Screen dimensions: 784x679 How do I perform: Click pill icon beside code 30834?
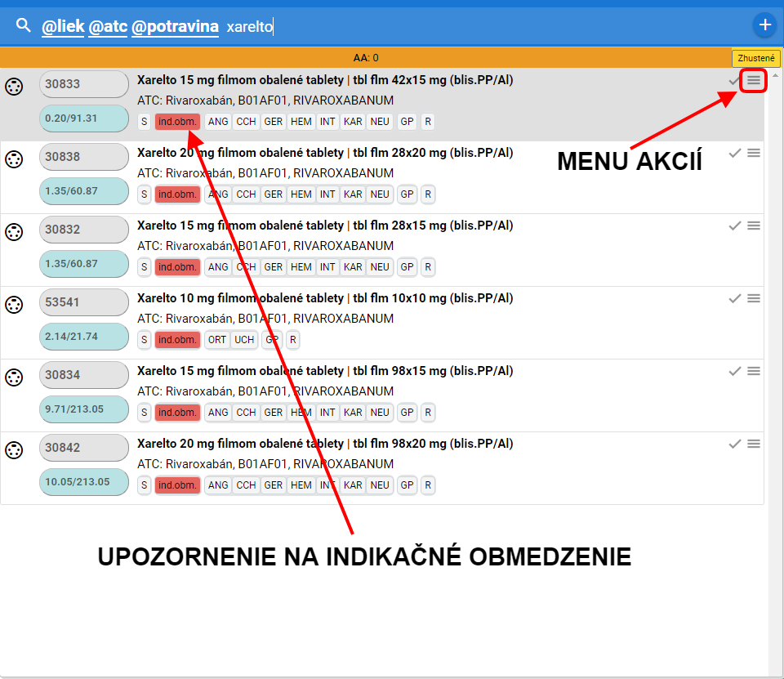[14, 377]
